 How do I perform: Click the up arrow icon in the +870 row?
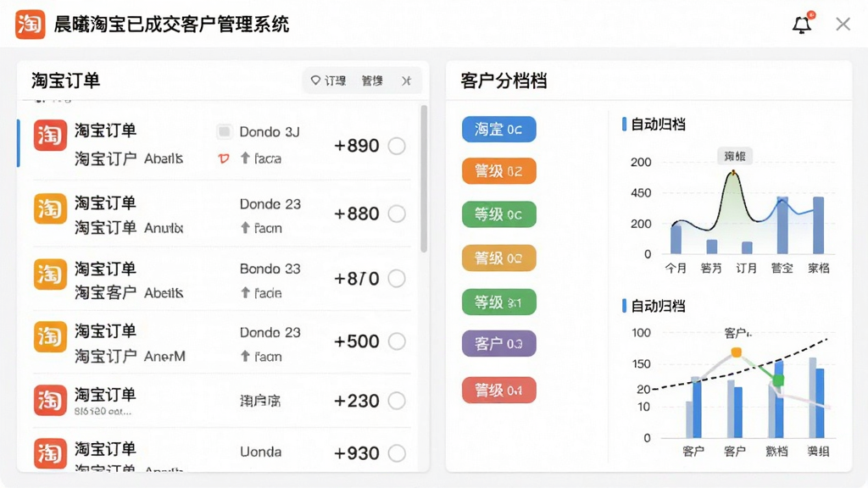[245, 292]
